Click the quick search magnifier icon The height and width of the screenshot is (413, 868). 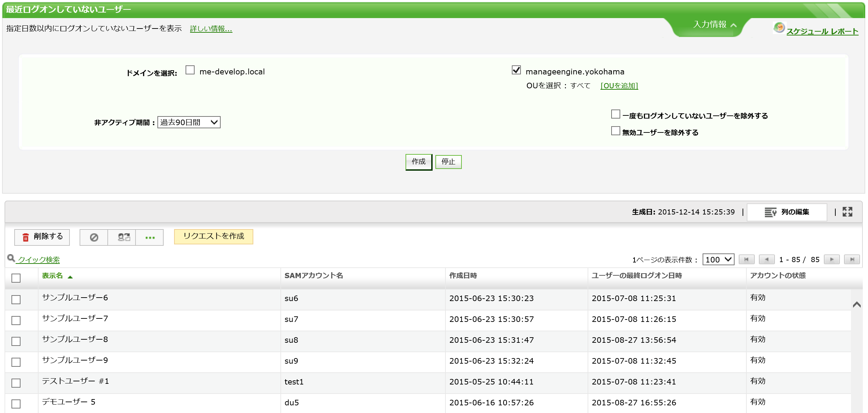11,258
